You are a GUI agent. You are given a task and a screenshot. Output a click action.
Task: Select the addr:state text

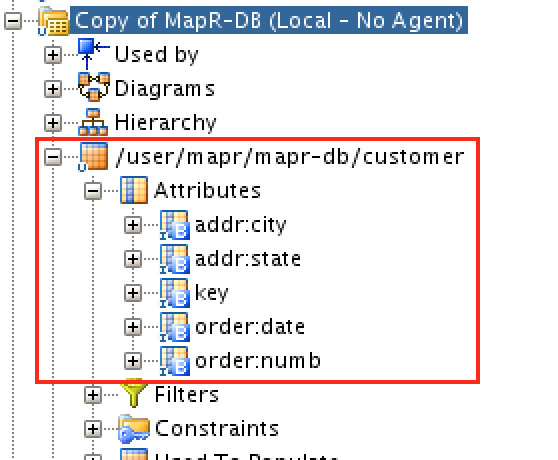(248, 259)
